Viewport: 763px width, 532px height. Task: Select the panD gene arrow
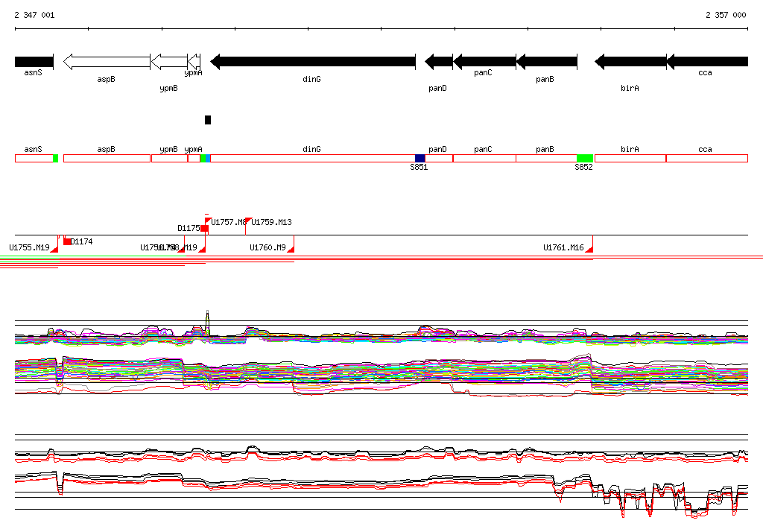coord(439,61)
